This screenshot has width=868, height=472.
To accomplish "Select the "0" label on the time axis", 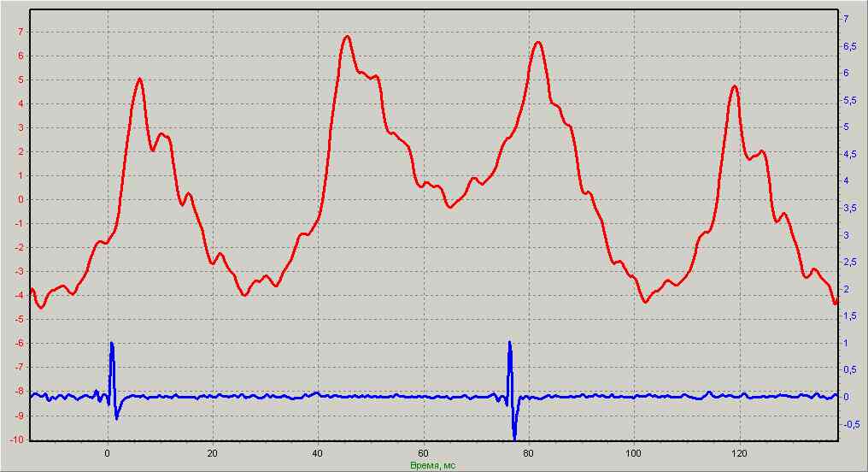I will pos(108,452).
